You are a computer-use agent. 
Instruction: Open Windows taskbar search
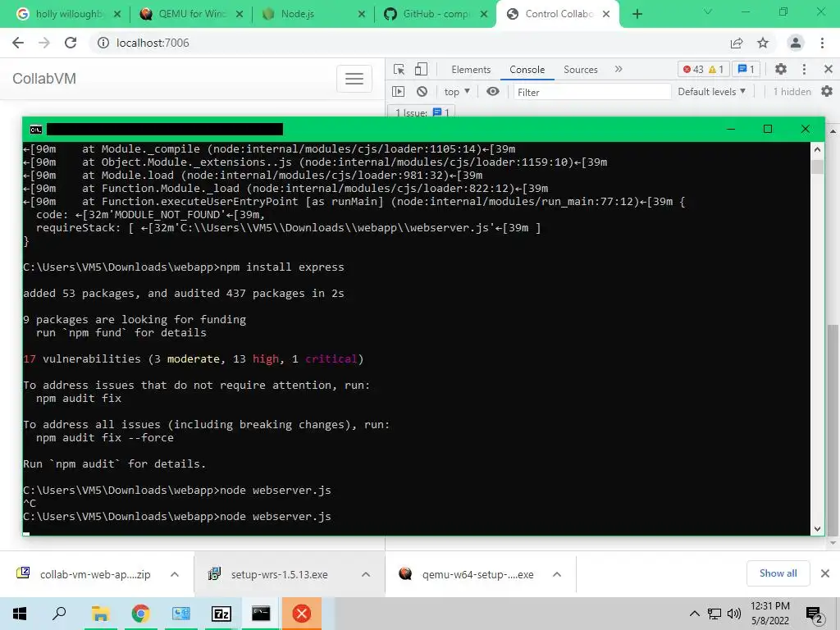[x=59, y=614]
